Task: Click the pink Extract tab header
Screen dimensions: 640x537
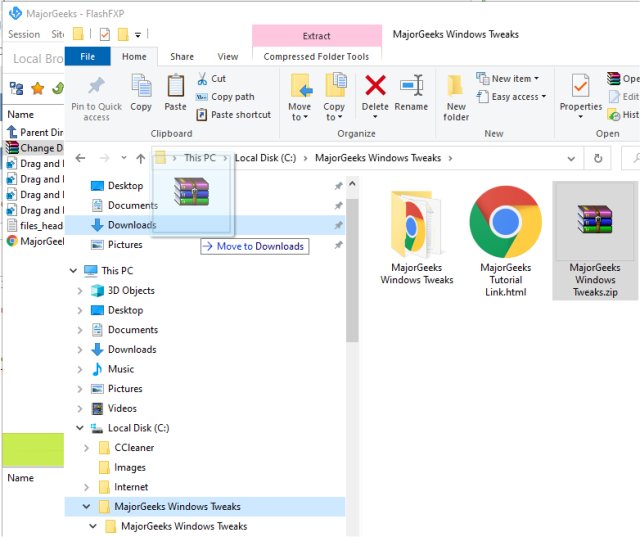Action: point(317,36)
